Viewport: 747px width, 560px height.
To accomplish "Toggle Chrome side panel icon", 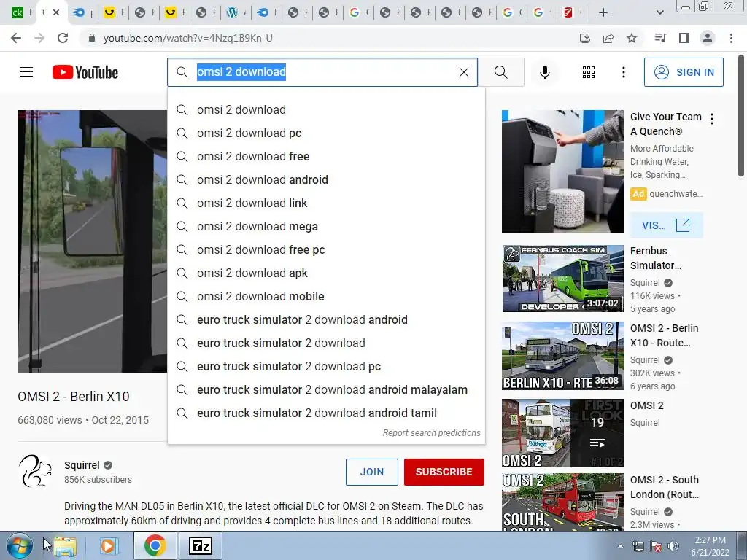I will pyautogui.click(x=684, y=38).
